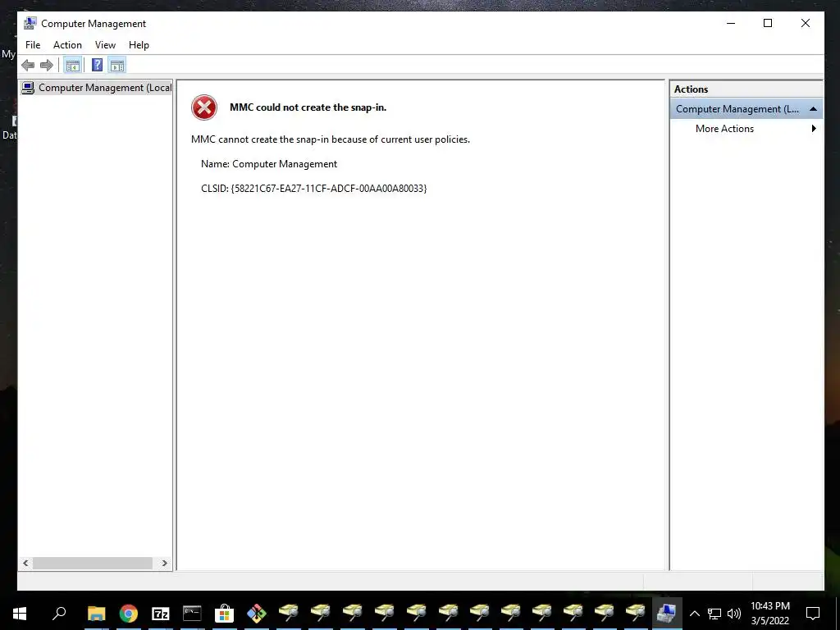This screenshot has height=630, width=840.
Task: Click More Actions in the Actions pane
Action: [x=724, y=129]
